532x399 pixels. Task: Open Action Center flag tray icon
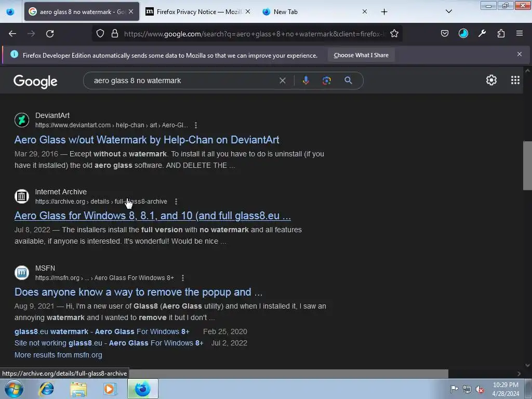[454, 389]
